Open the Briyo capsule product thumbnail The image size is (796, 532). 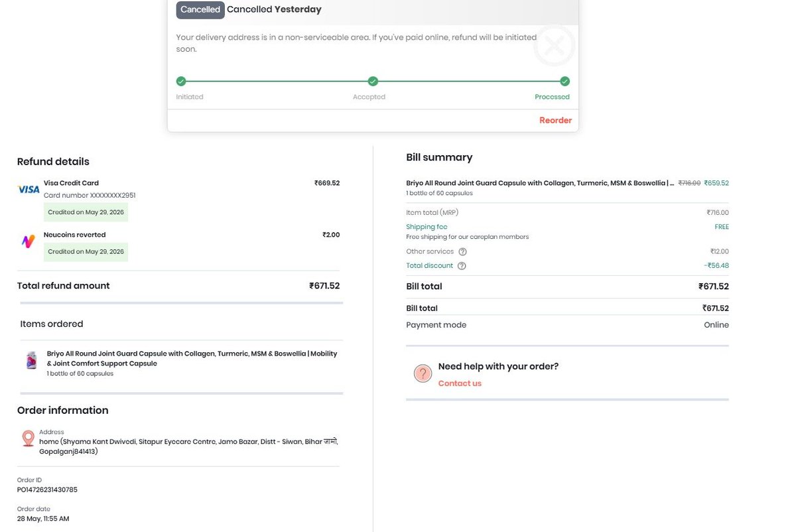coord(31,360)
